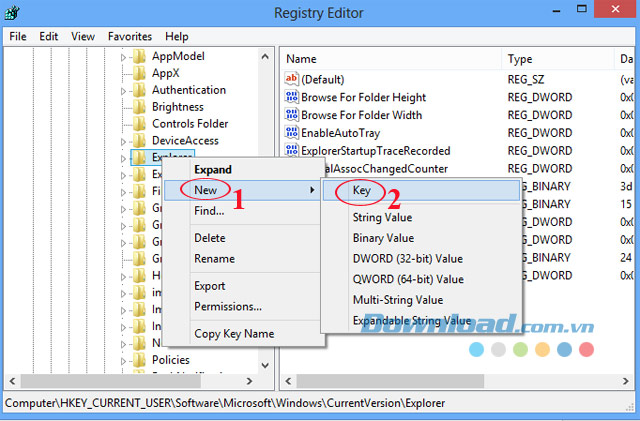Click the (Default) string value icon
The image size is (640, 421).
click(291, 79)
